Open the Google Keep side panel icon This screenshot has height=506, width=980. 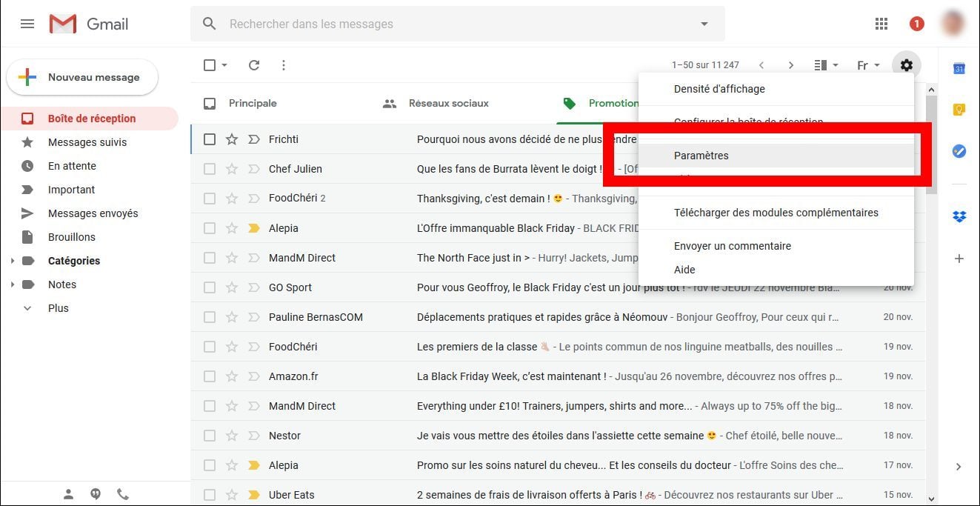[x=959, y=110]
